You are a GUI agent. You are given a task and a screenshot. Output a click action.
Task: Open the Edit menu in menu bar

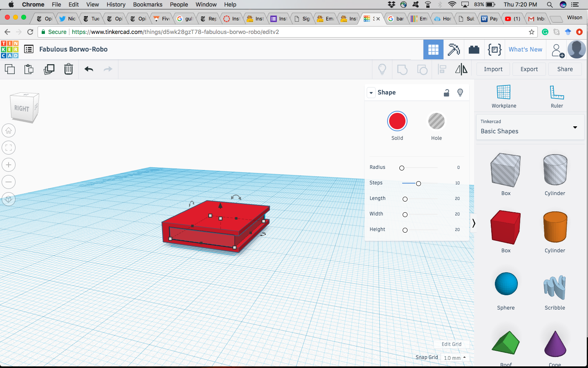coord(74,4)
